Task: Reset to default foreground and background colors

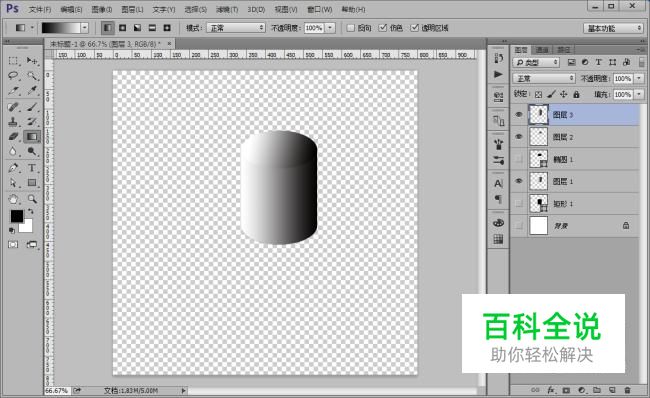Action: [12, 230]
